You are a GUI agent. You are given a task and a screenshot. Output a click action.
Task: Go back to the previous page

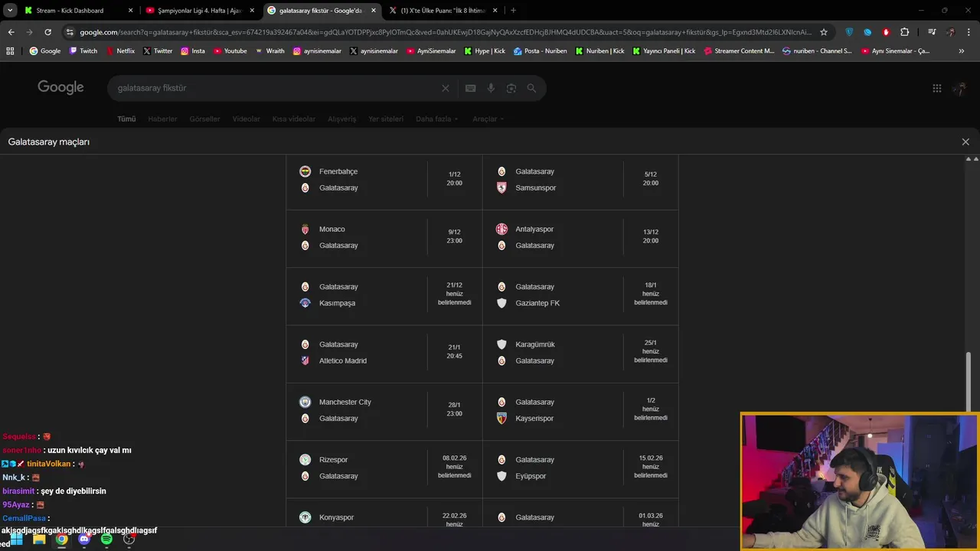[x=11, y=32]
